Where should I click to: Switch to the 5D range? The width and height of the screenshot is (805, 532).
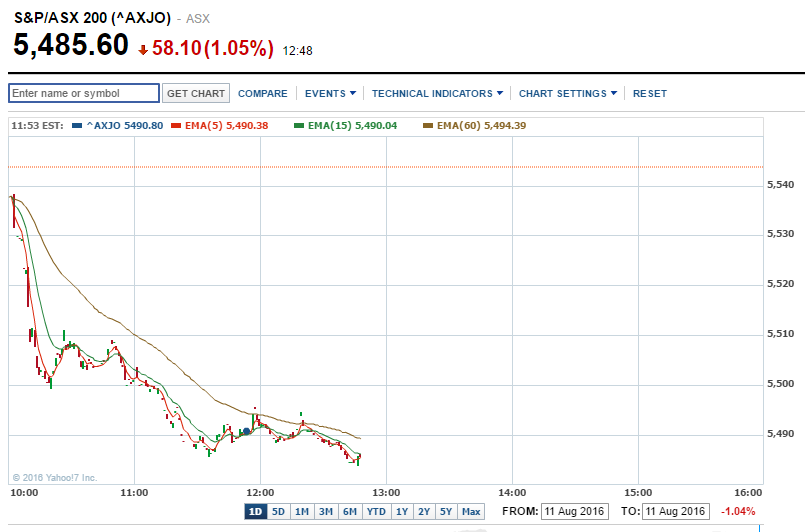click(x=278, y=511)
